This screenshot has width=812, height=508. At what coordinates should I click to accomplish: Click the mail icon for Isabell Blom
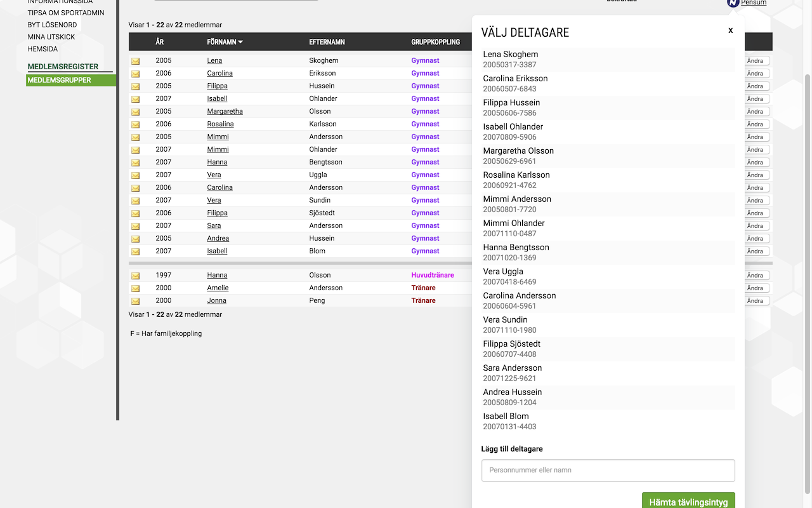(135, 251)
